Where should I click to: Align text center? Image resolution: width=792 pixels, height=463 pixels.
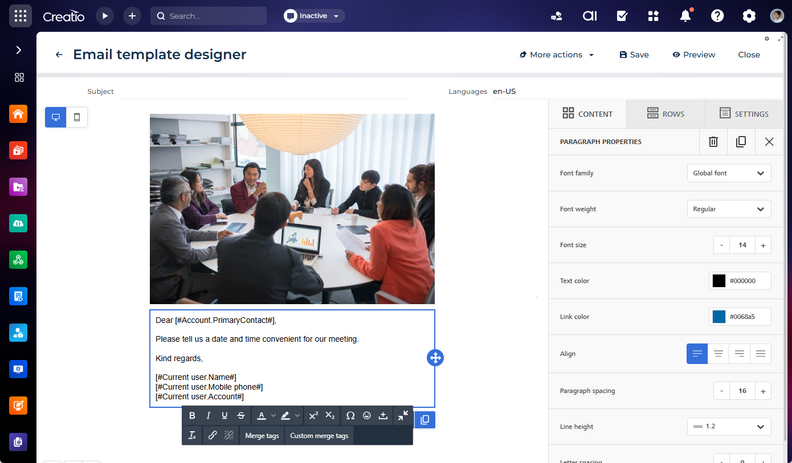coord(718,353)
